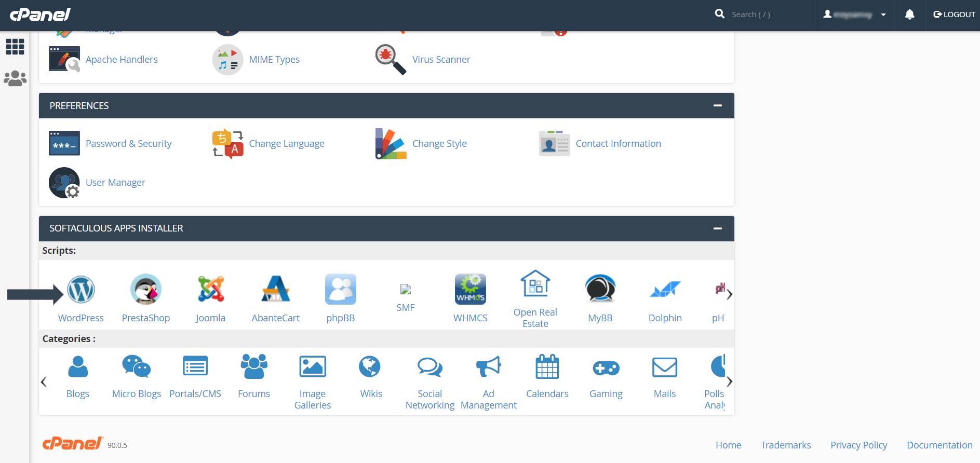Open the grid home icon in sidebar
The height and width of the screenshot is (463, 980).
pyautogui.click(x=15, y=47)
